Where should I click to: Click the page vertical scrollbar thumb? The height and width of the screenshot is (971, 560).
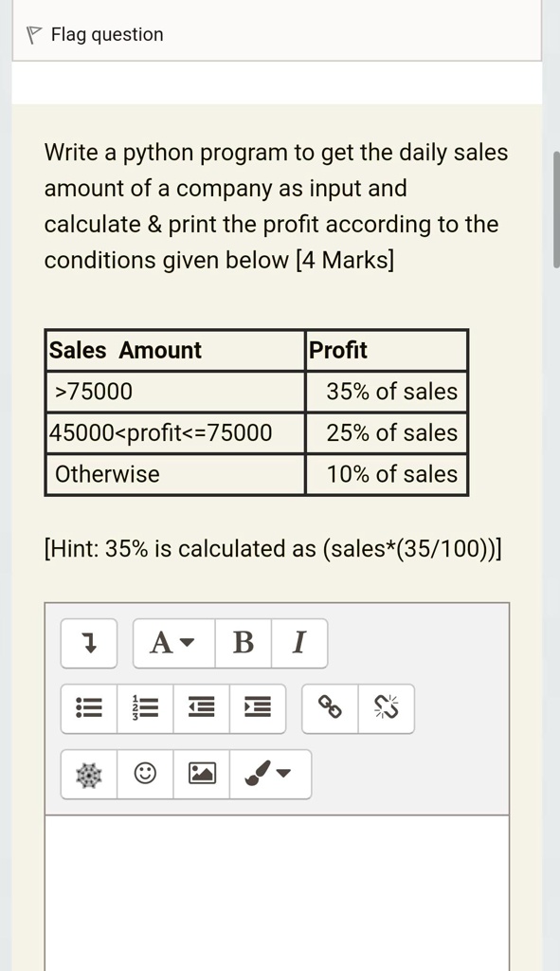[556, 209]
